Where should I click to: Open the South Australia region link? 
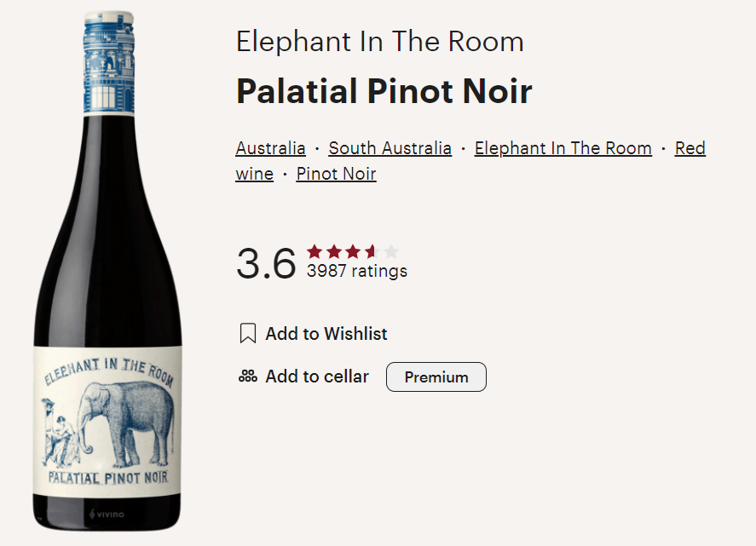pyautogui.click(x=390, y=148)
